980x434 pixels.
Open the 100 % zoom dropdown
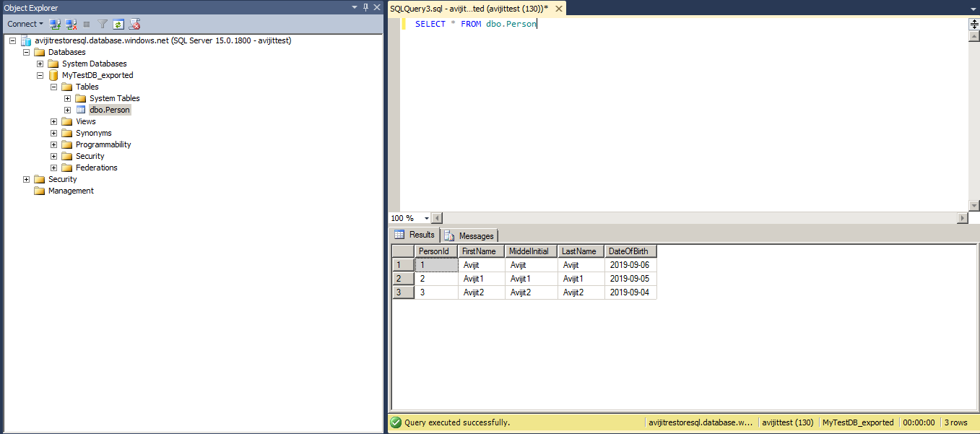427,218
